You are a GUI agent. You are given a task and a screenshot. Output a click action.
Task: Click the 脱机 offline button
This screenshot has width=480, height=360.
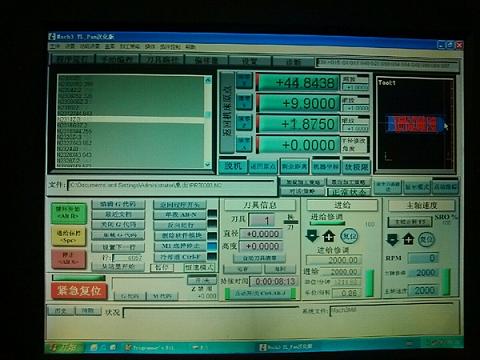tap(233, 166)
